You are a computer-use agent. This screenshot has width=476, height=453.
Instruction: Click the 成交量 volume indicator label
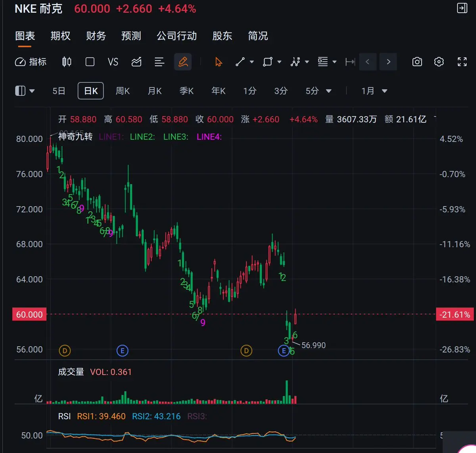point(71,372)
